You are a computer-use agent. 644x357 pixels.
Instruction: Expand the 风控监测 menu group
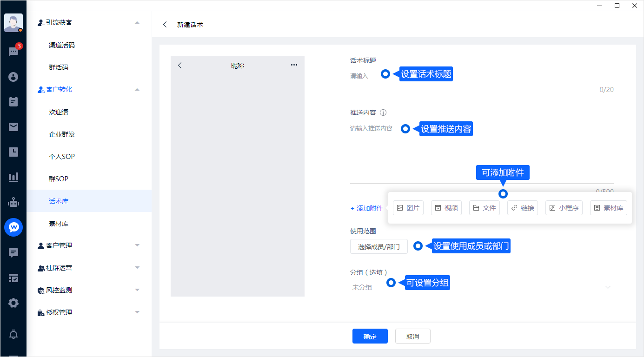coord(137,290)
